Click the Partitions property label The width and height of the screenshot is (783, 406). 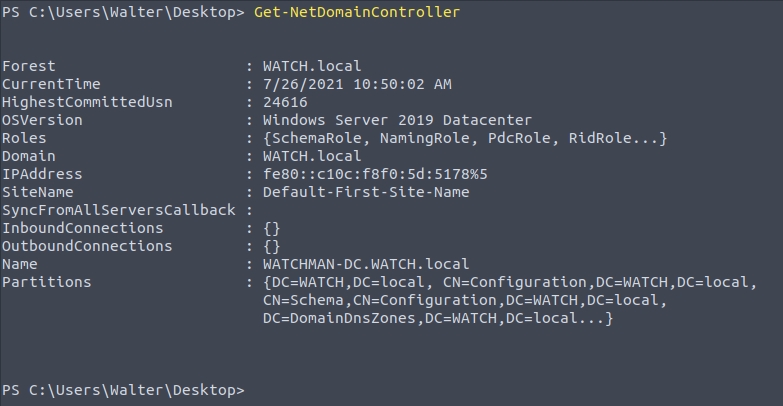46,282
